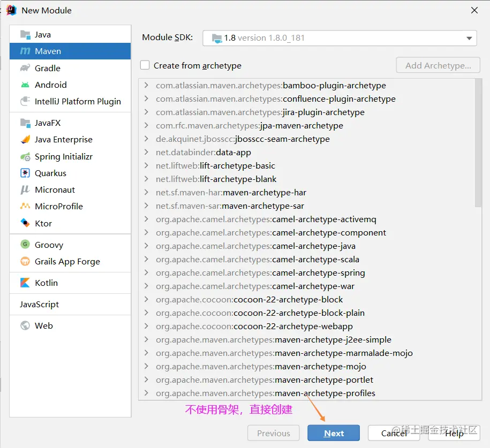Image resolution: width=490 pixels, height=448 pixels.
Task: Click the Android robot icon
Action: tap(25, 85)
